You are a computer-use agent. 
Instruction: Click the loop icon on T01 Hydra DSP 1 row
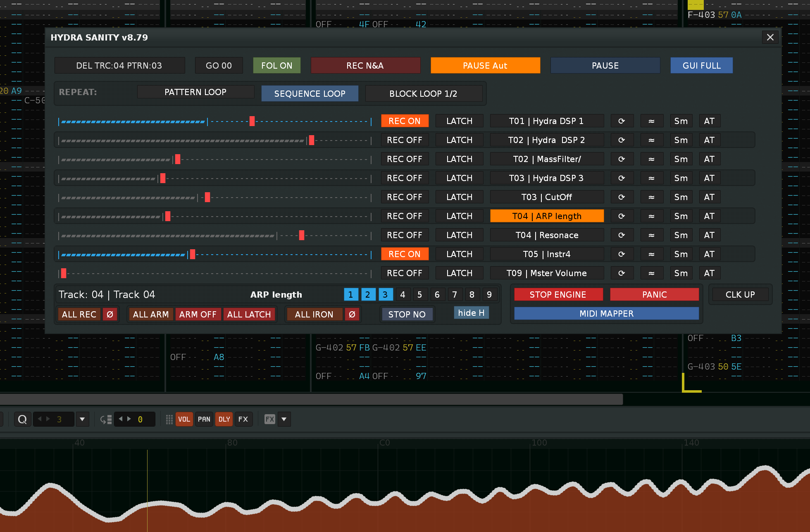tap(622, 121)
